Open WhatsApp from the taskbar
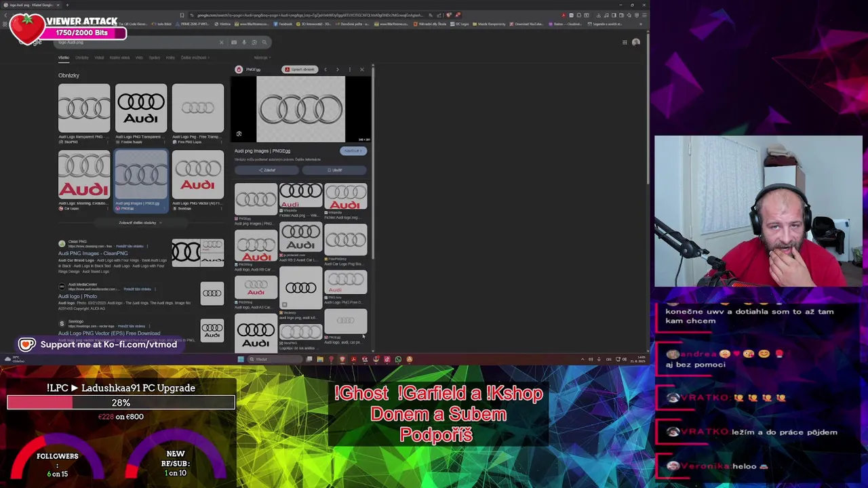 click(398, 359)
